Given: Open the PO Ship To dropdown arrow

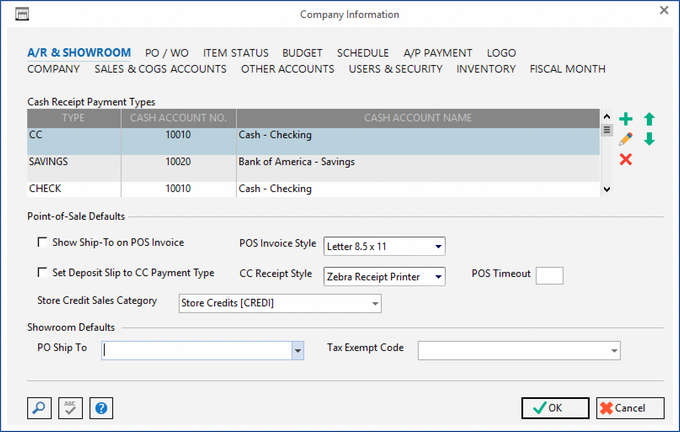Looking at the screenshot, I should tap(298, 350).
